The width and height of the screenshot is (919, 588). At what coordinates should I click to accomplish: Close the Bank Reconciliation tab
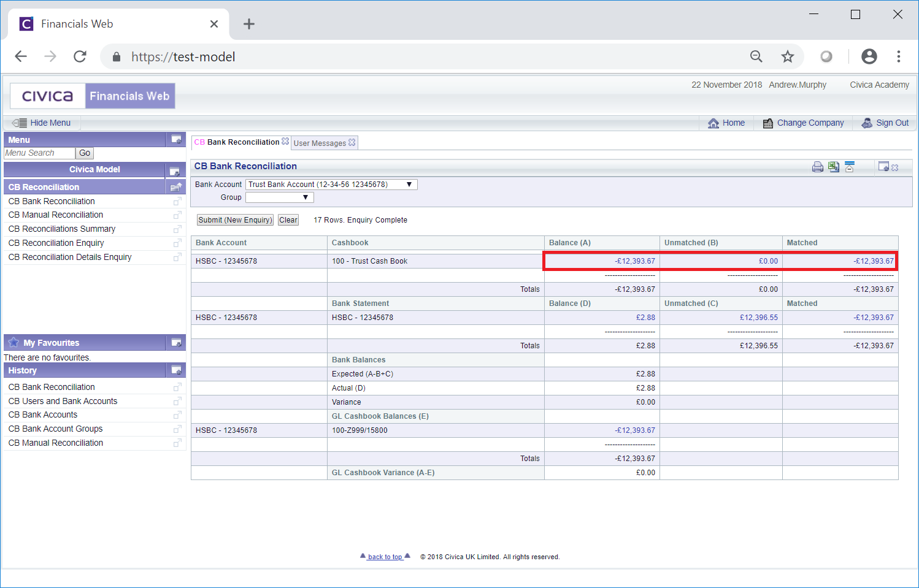[285, 141]
